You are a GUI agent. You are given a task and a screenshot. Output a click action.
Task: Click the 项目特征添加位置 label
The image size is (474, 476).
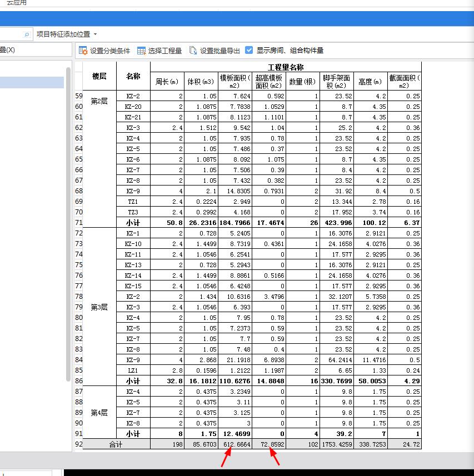pyautogui.click(x=63, y=34)
